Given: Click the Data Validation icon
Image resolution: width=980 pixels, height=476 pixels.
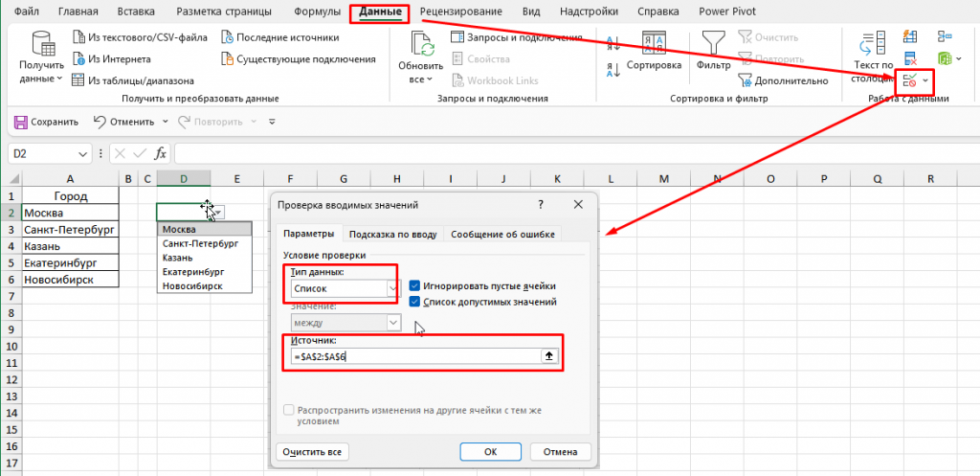Looking at the screenshot, I should [x=909, y=79].
